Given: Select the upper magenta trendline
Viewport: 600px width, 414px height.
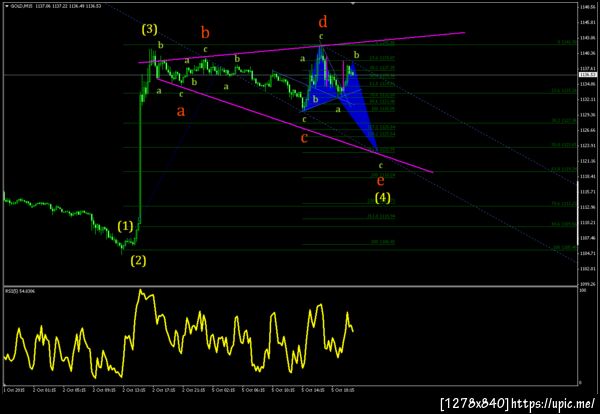Looking at the screenshot, I should coord(301,47).
